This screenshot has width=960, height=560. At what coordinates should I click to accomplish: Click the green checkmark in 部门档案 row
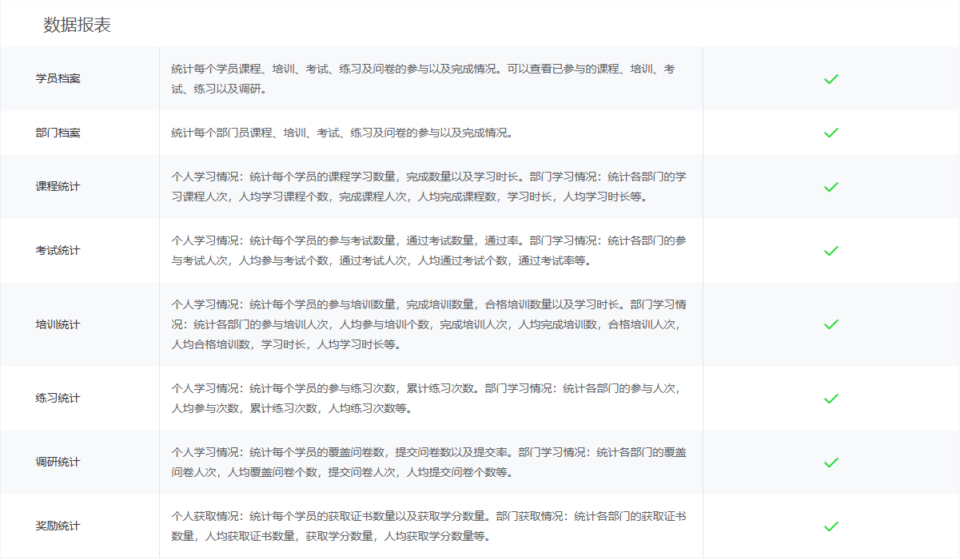831,133
